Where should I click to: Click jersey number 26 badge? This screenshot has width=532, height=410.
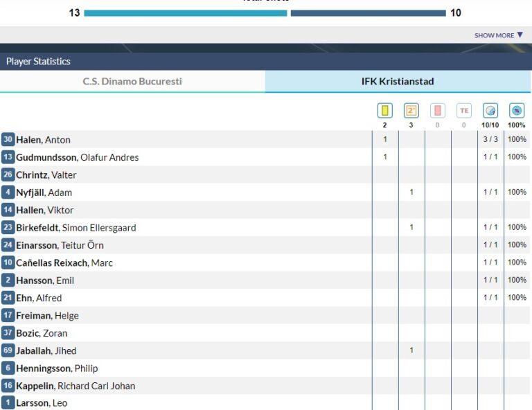coord(8,175)
